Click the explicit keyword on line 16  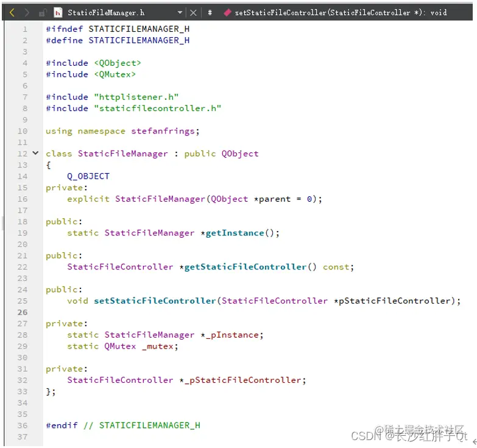click(x=88, y=199)
